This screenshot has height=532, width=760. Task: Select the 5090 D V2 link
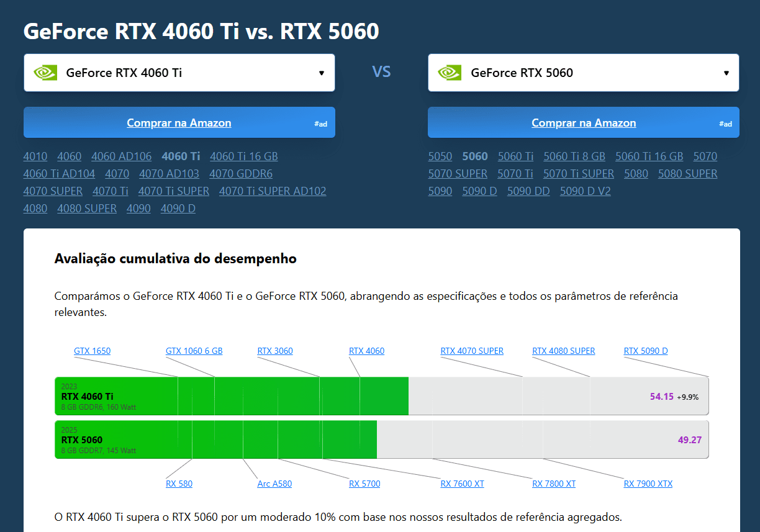click(584, 191)
